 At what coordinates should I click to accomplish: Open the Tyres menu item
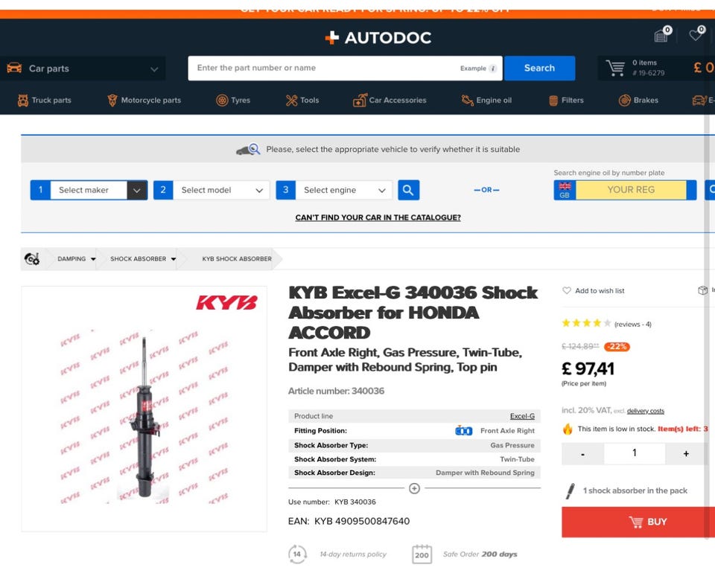click(233, 100)
